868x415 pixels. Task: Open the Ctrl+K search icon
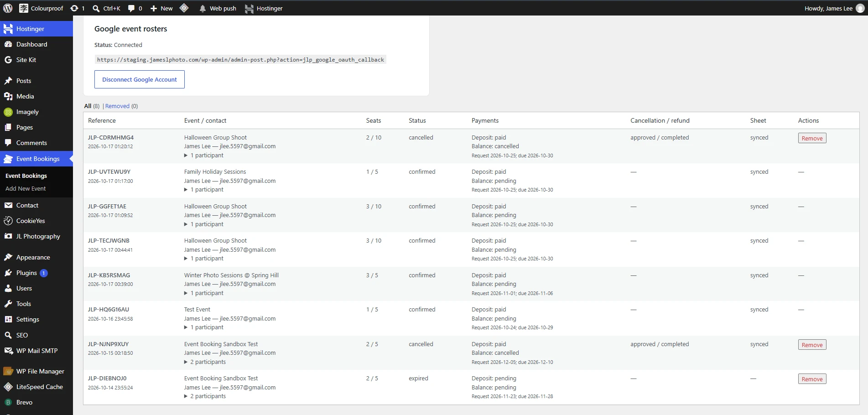96,8
